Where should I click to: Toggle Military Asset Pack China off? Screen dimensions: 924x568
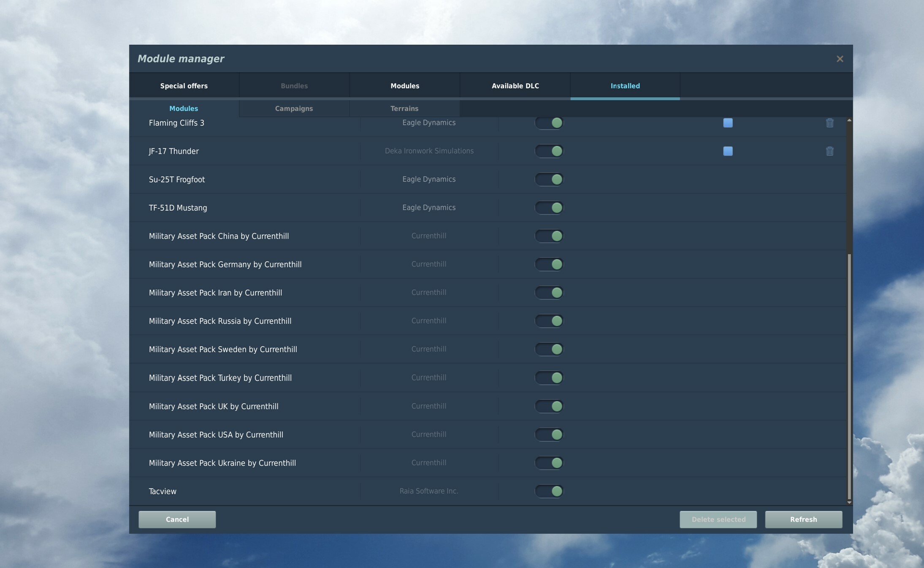[549, 236]
